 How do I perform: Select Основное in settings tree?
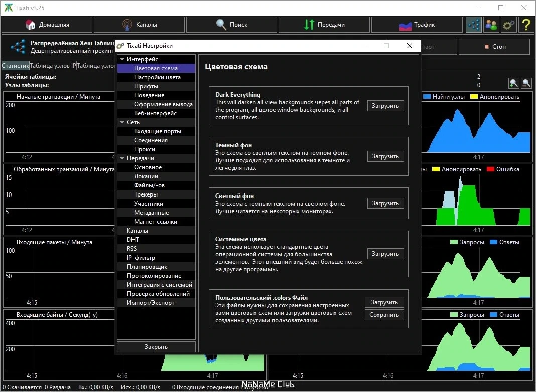coord(156,167)
